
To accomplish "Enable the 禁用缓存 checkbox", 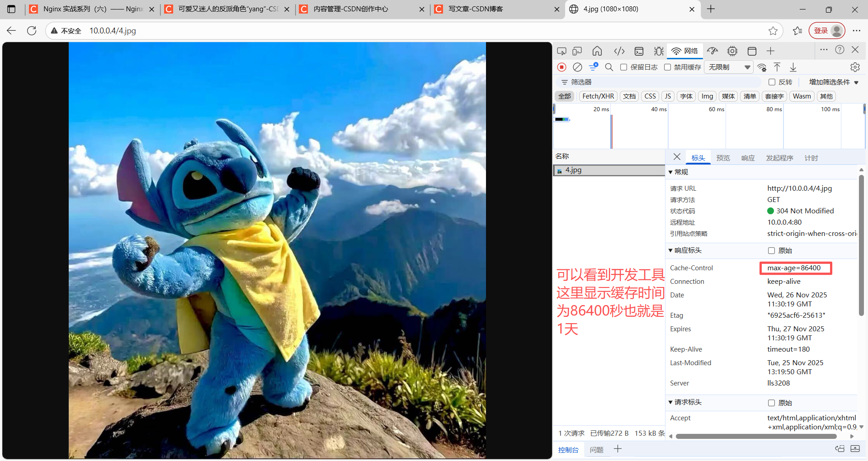I will 668,67.
